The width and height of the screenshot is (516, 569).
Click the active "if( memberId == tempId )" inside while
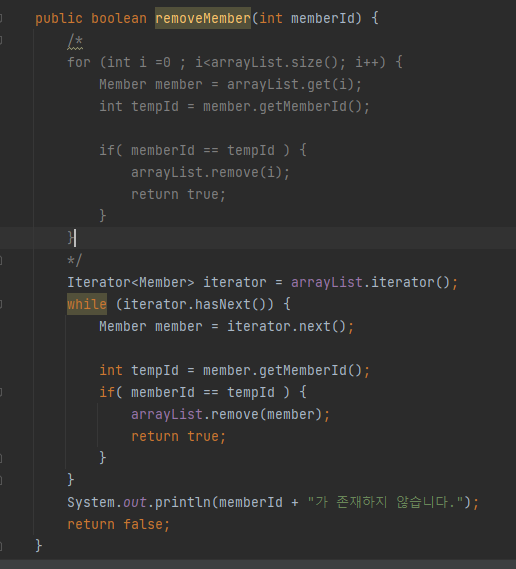(203, 392)
